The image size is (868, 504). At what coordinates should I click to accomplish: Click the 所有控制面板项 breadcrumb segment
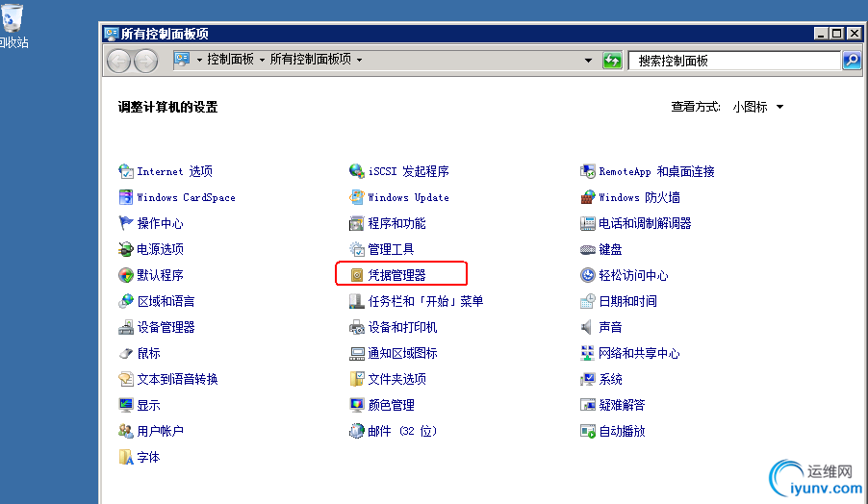tap(311, 60)
